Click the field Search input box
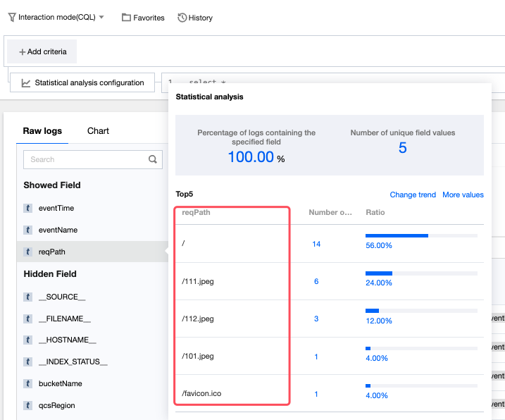Viewport: 505px width, 420px height. point(85,159)
